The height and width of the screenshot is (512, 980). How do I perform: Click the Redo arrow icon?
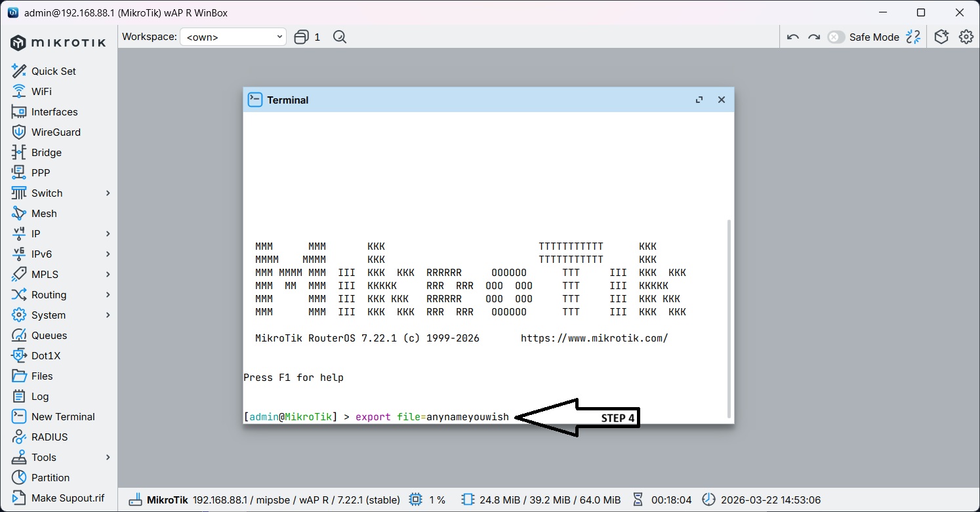(814, 37)
